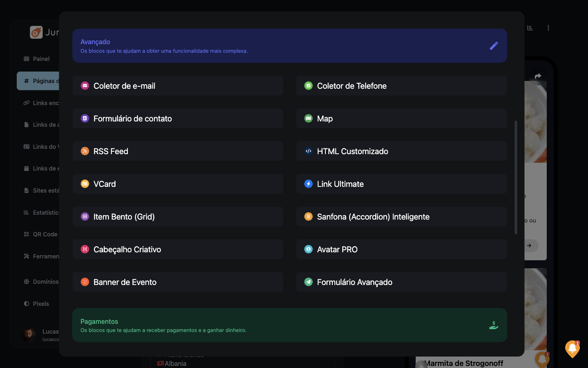Screen dimensions: 588x368
Task: Click the Banner de Evento block label
Action: pyautogui.click(x=125, y=282)
